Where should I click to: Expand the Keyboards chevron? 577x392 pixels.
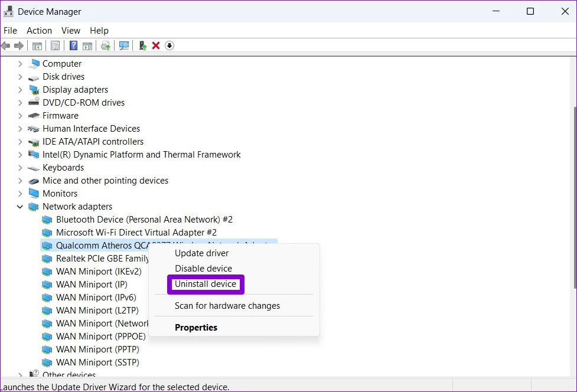(20, 168)
